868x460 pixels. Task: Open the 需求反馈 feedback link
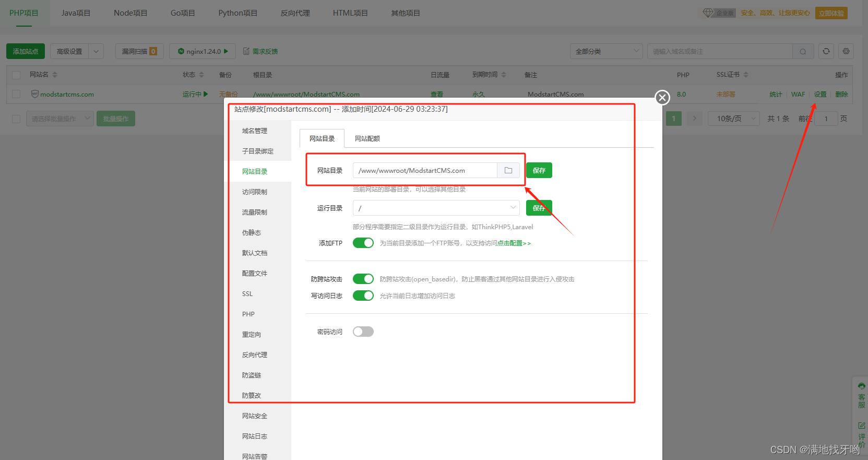point(260,51)
